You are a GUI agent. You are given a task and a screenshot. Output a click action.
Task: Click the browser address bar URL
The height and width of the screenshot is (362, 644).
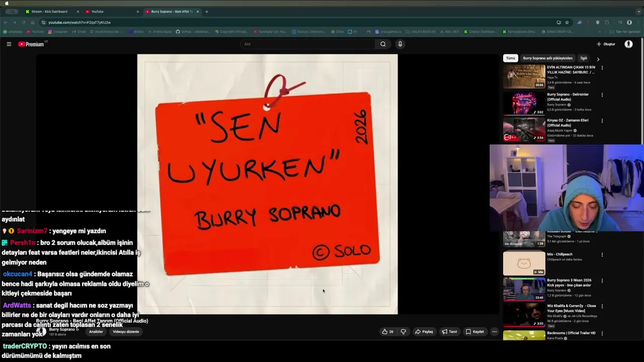[79, 23]
